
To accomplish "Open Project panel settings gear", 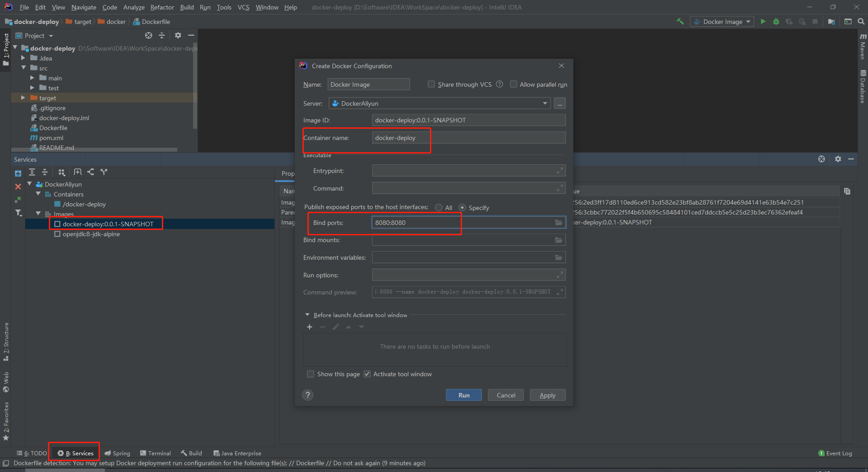I will [x=178, y=35].
